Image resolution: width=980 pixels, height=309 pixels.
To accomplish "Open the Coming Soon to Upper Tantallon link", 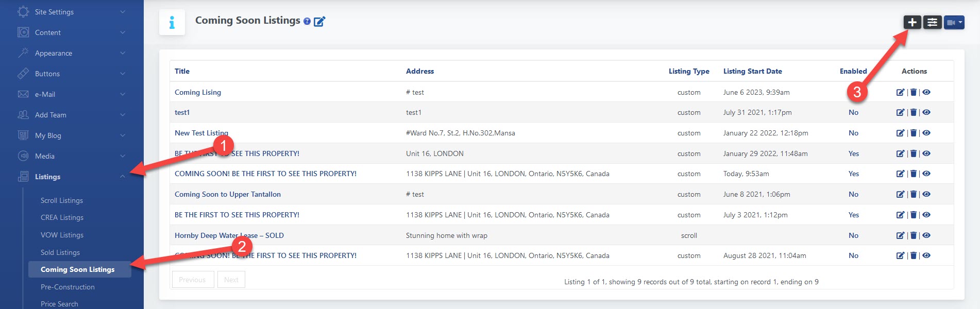I will 228,194.
